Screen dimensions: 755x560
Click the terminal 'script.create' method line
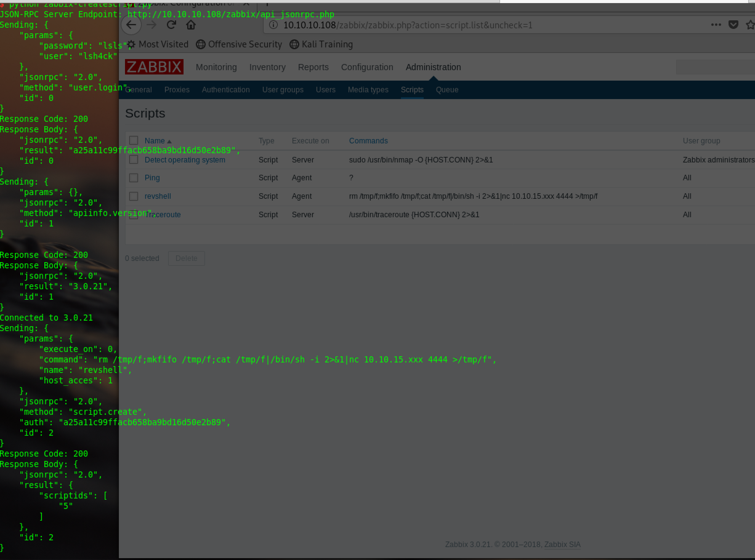[x=83, y=412]
